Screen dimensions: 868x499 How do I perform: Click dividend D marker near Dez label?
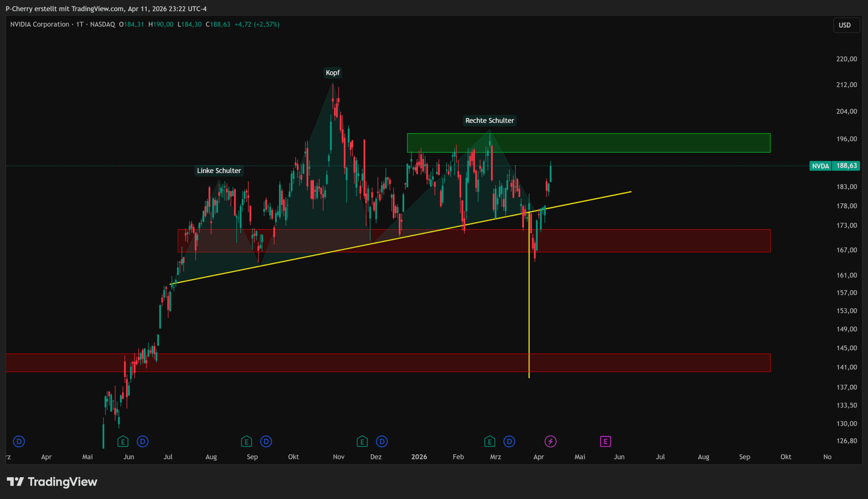pos(382,441)
